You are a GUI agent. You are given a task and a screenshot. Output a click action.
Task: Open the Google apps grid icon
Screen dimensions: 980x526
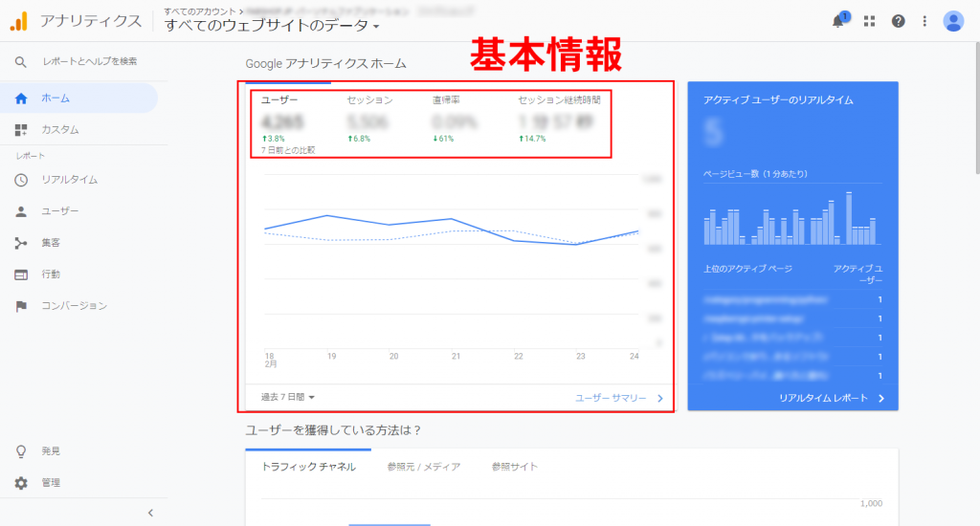pyautogui.click(x=869, y=21)
